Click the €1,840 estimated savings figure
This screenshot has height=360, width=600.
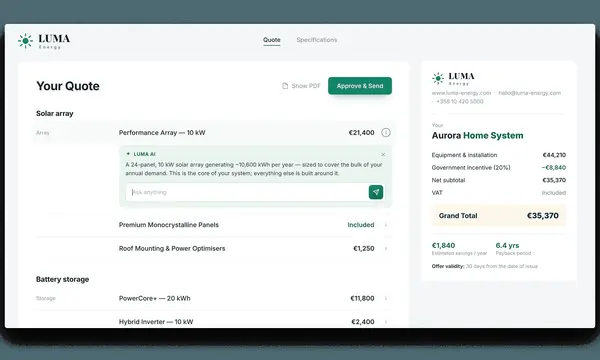443,245
